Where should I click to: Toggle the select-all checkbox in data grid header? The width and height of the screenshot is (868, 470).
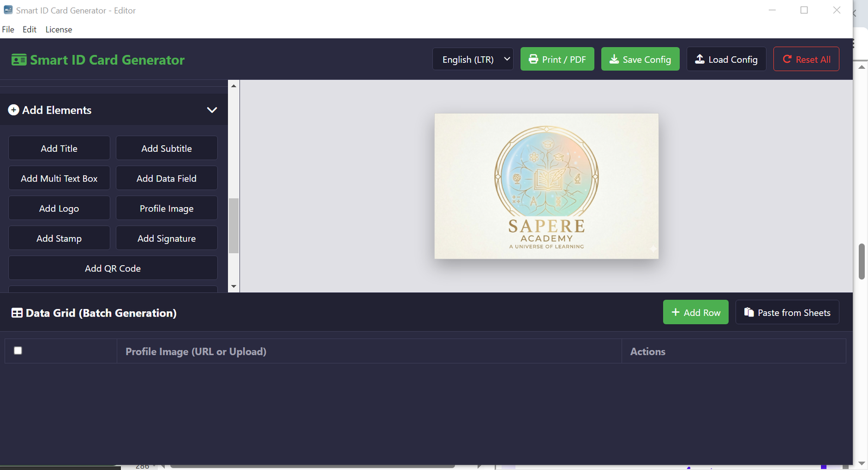[18, 351]
